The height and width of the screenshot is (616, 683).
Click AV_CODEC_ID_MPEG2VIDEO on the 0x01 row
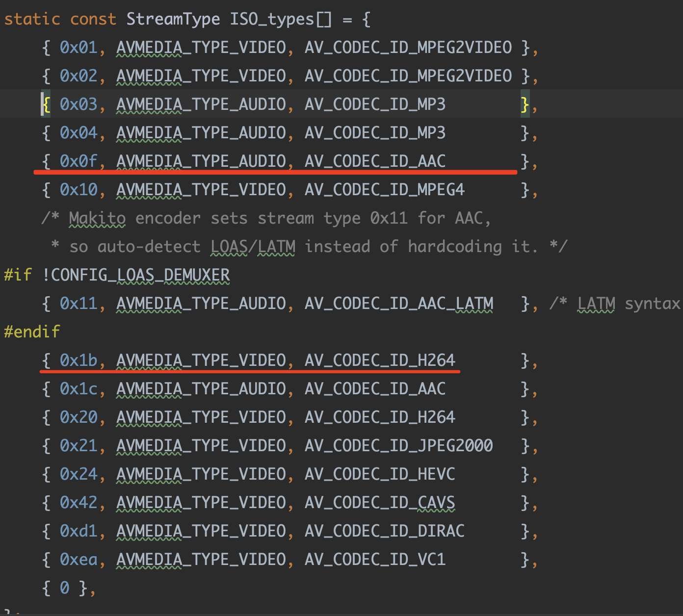click(x=408, y=48)
